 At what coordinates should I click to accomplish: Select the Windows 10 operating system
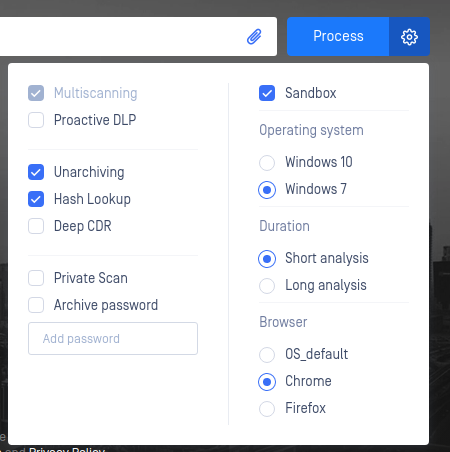coord(267,163)
